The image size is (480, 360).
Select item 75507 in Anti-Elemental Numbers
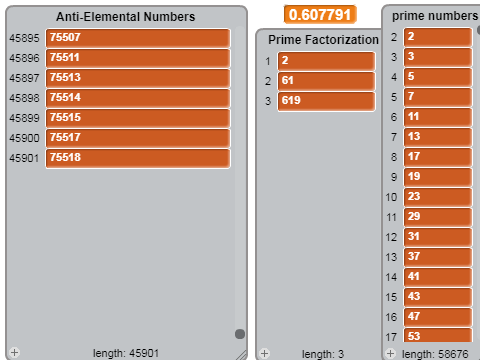point(138,38)
